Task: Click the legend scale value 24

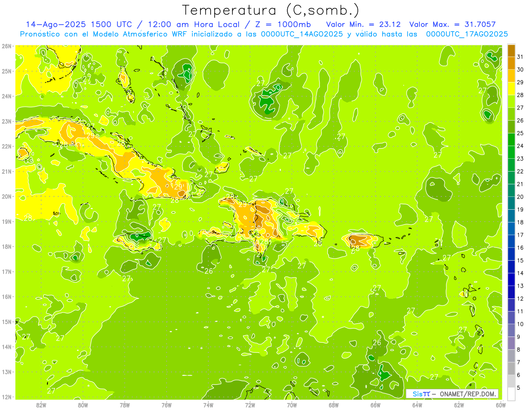Action: pos(520,146)
